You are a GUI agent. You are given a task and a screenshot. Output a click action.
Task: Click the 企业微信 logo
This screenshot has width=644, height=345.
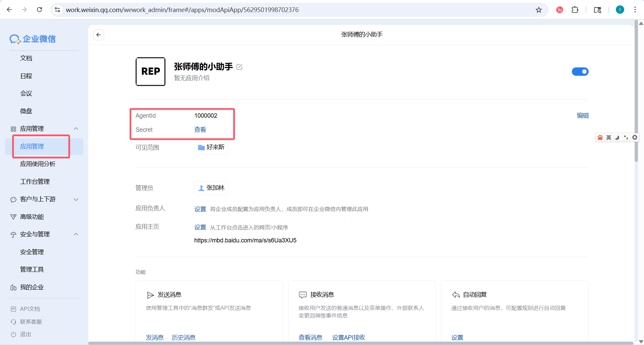pyautogui.click(x=33, y=39)
